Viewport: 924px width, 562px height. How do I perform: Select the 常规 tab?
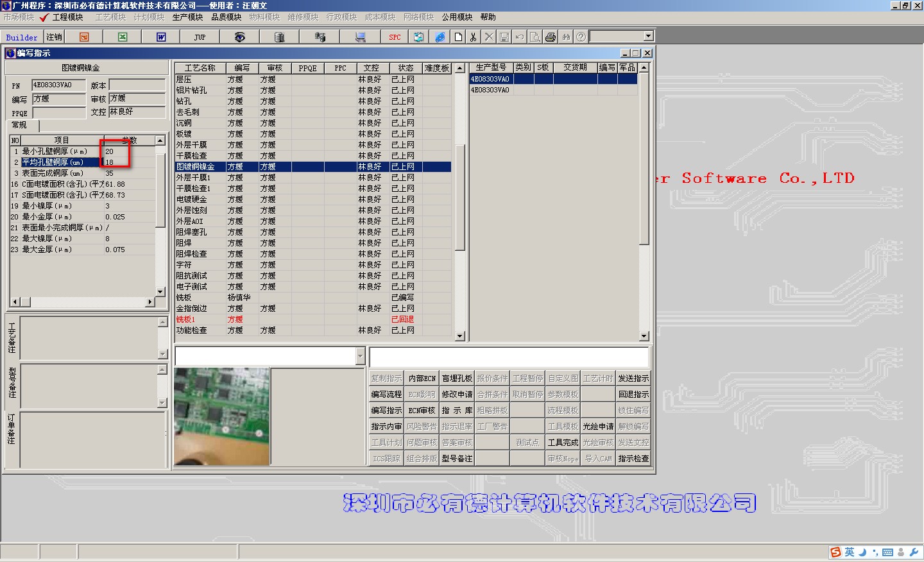point(20,125)
